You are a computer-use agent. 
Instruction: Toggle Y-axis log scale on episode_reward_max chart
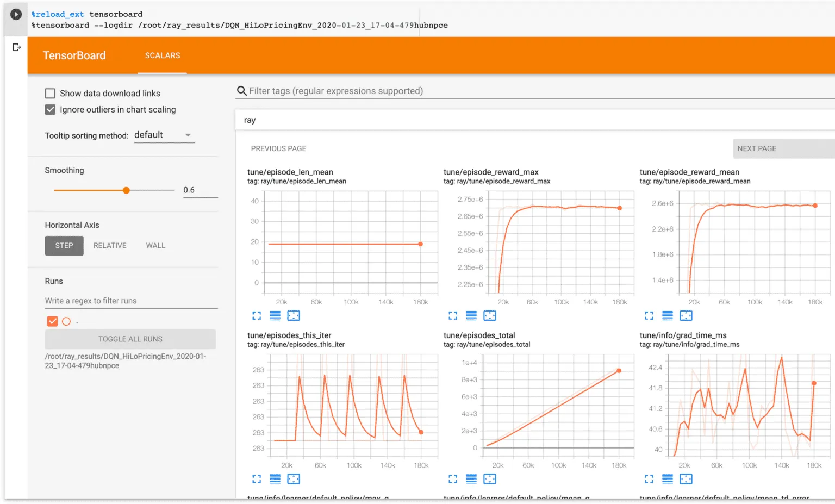click(x=471, y=315)
